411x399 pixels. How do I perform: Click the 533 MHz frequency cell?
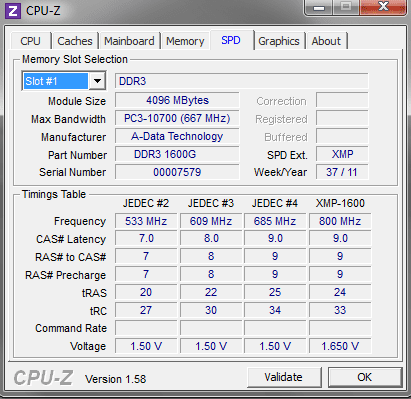coord(146,221)
